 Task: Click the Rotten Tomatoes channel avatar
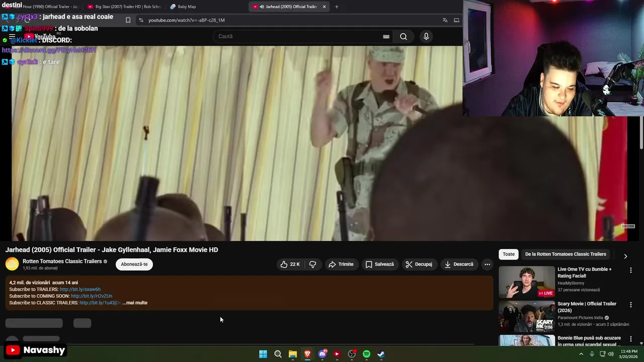click(x=12, y=264)
